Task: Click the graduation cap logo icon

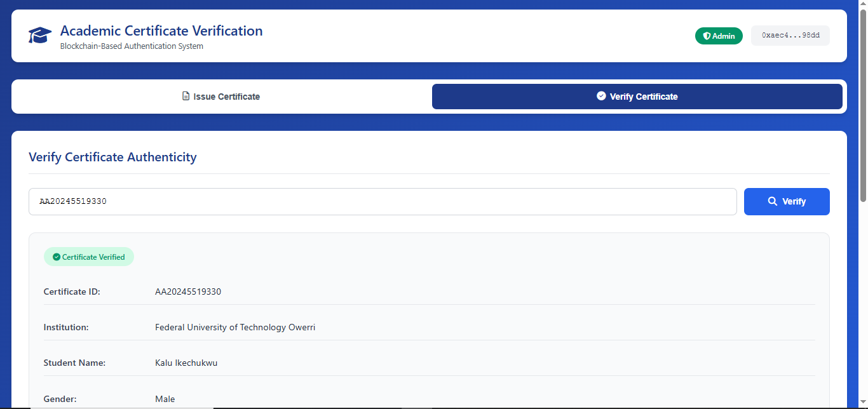Action: 40,36
